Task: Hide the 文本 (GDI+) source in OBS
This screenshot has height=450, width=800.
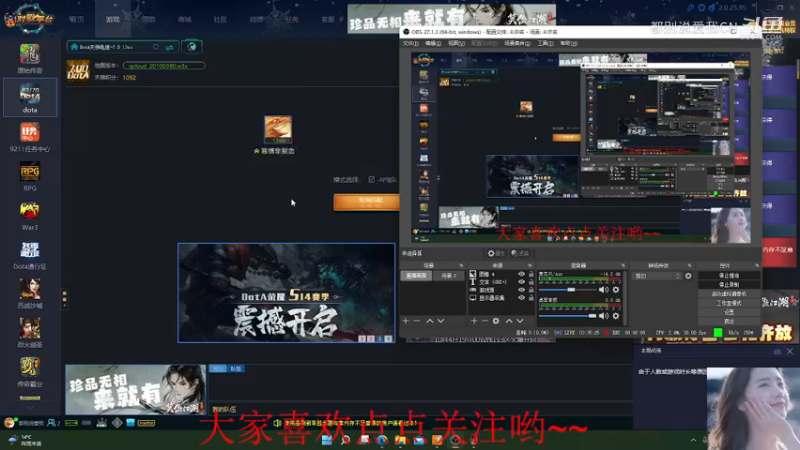Action: [521, 282]
